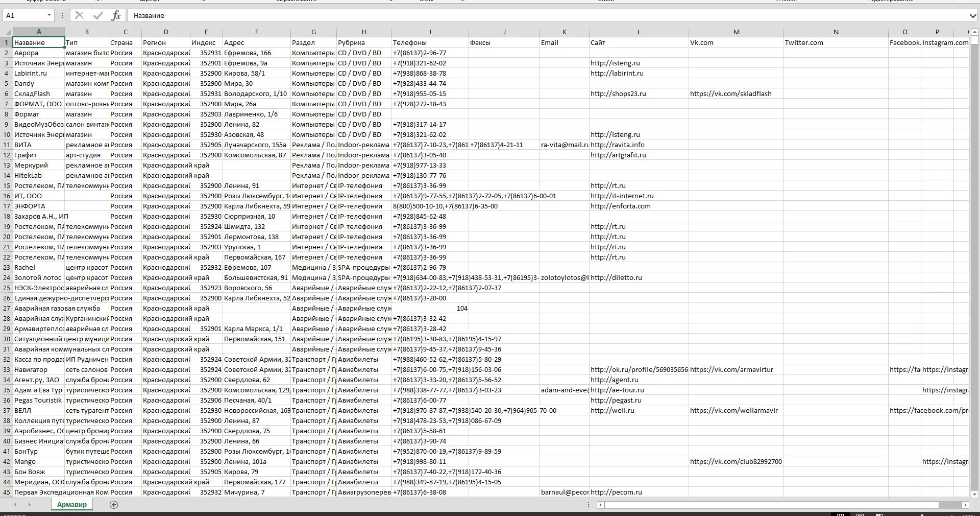
Task: Click vertical scrollbar up arrow
Action: pyautogui.click(x=974, y=32)
